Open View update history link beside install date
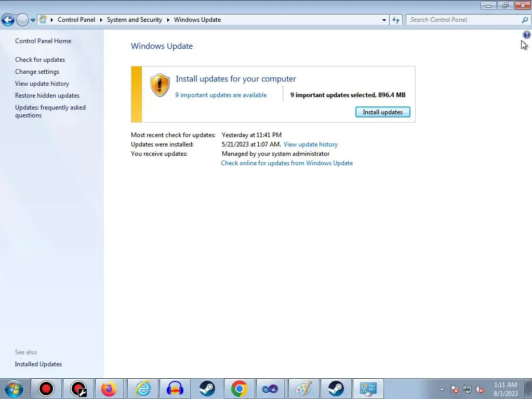Image resolution: width=532 pixels, height=399 pixels. click(x=311, y=144)
